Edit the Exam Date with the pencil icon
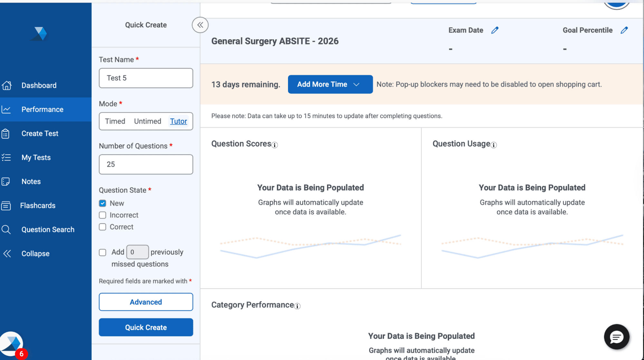 pyautogui.click(x=495, y=30)
